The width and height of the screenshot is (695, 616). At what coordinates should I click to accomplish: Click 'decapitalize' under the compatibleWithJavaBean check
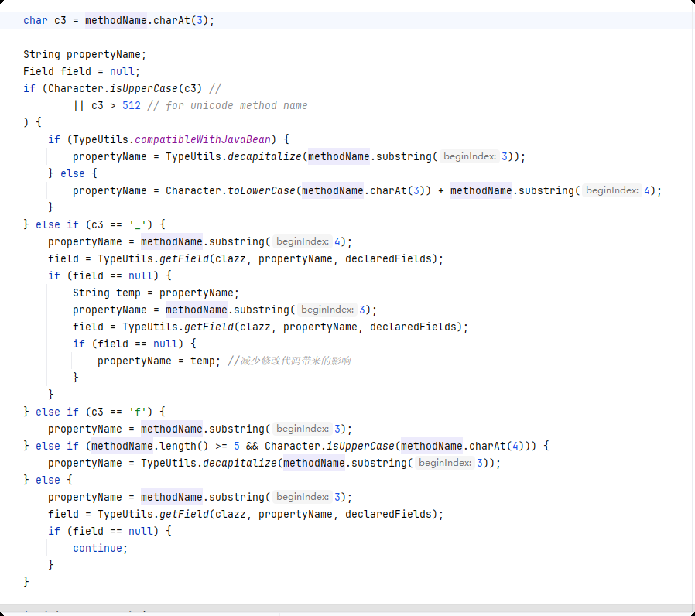(x=264, y=156)
